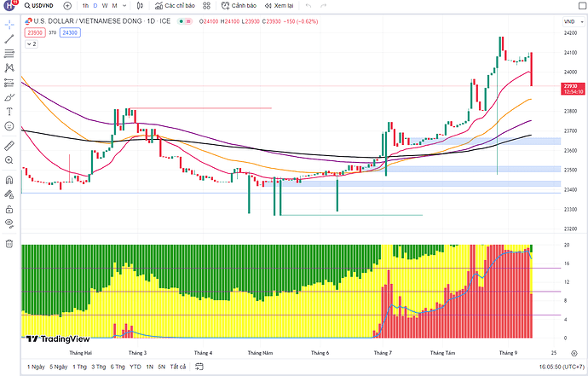
Task: Click the green market status dot
Action: 182,21
